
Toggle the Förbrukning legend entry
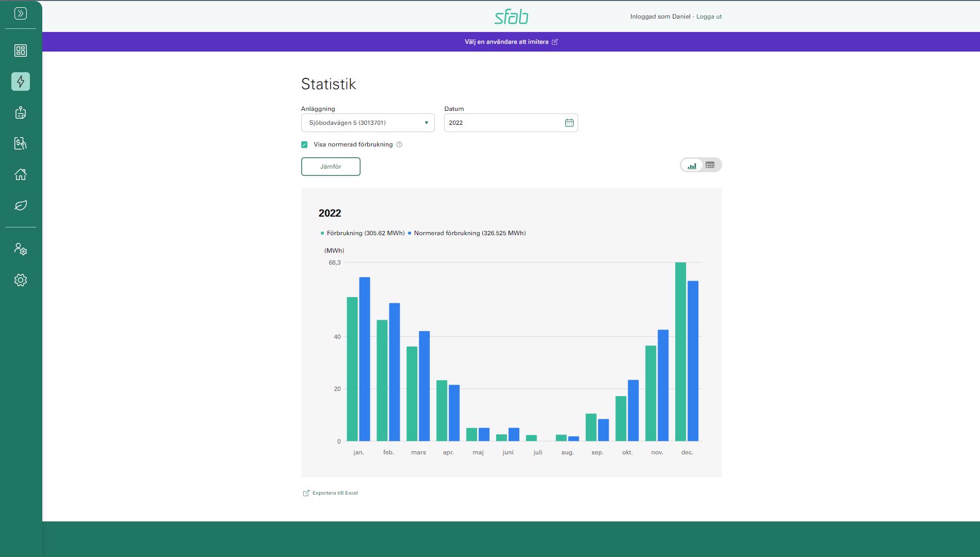pos(363,233)
